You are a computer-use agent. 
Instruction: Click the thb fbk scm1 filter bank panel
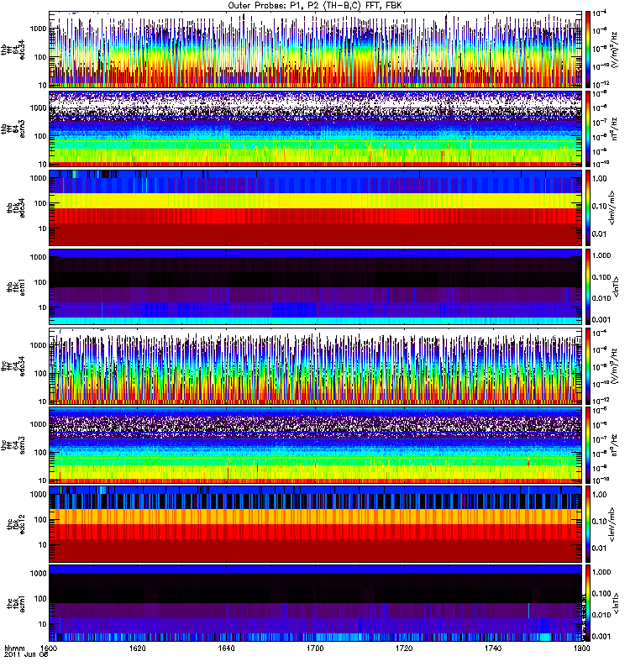point(316,286)
